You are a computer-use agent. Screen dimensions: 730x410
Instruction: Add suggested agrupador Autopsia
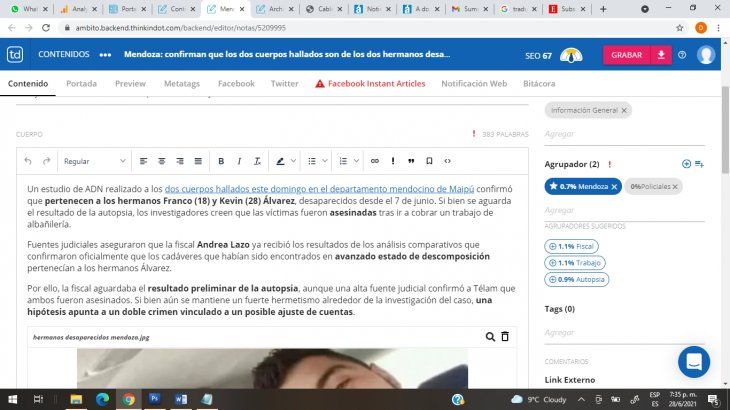577,280
